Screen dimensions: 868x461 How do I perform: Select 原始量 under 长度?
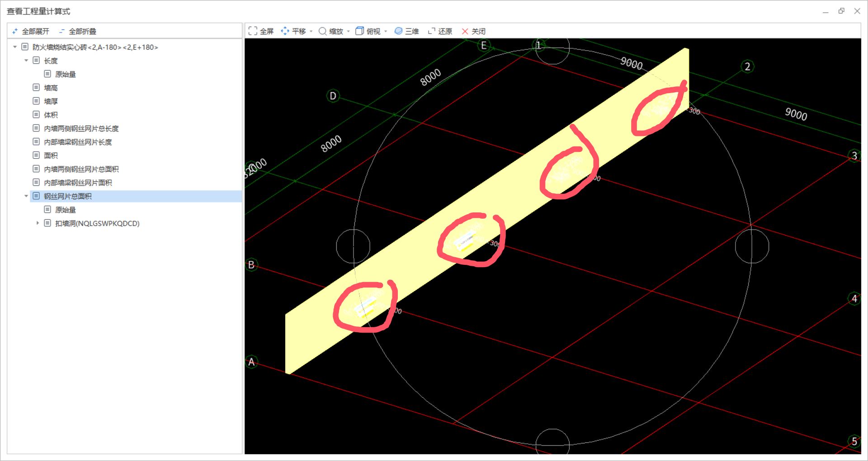pos(66,74)
